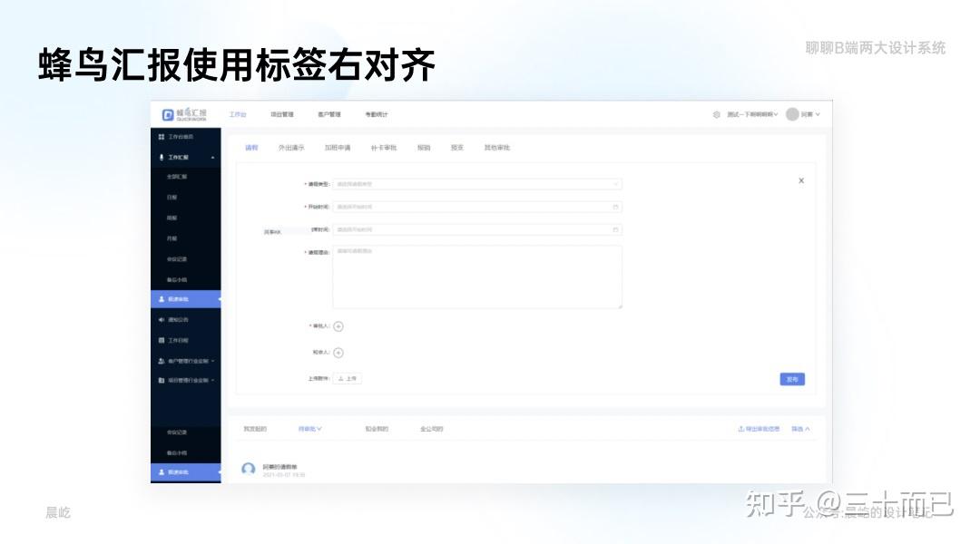
Task: Click the 导出审批信息 link
Action: [x=759, y=429]
